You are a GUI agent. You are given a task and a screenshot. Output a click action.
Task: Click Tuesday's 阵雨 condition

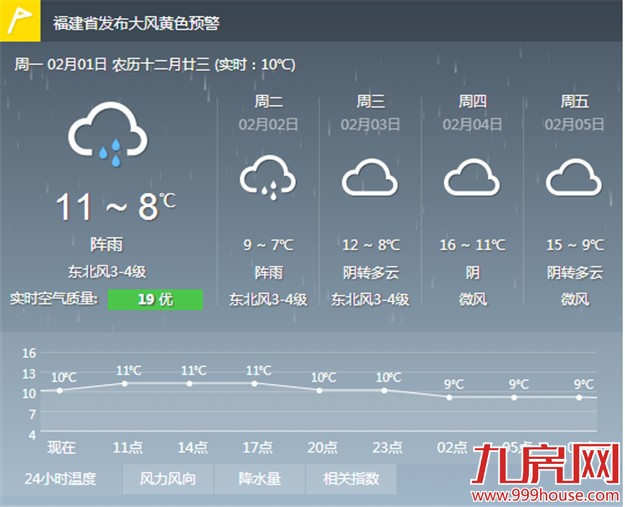269,273
